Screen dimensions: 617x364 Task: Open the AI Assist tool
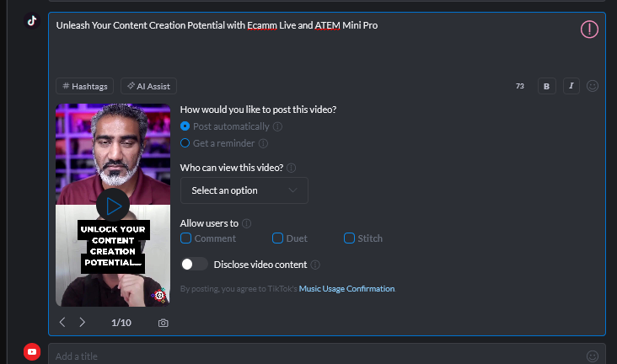click(148, 86)
